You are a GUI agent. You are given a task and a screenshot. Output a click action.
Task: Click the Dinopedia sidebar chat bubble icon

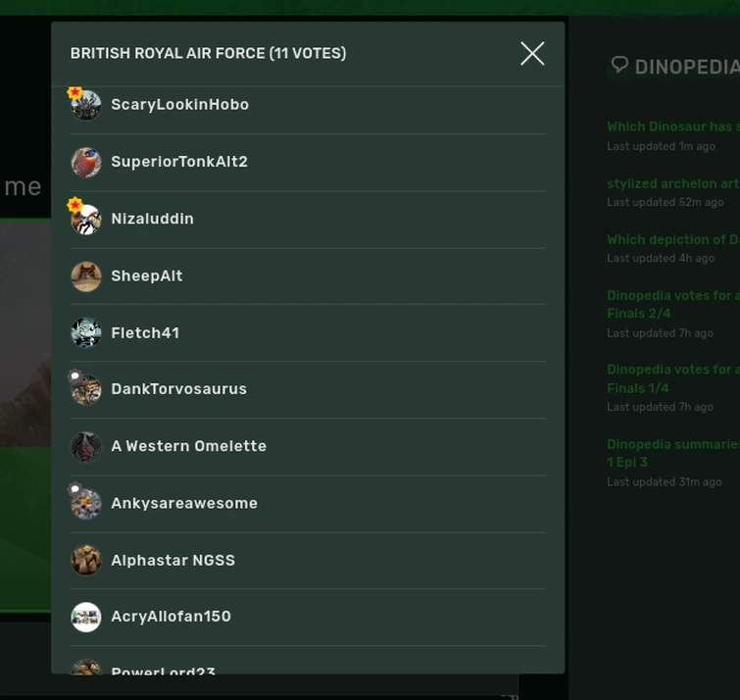pos(619,65)
